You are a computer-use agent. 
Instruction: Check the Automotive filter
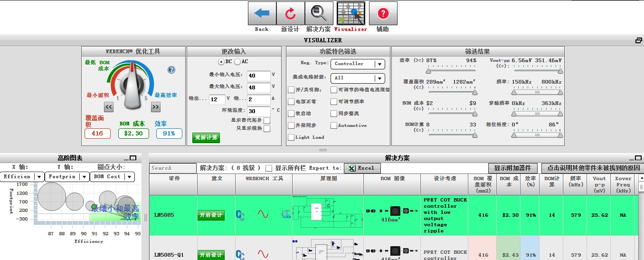(x=334, y=125)
